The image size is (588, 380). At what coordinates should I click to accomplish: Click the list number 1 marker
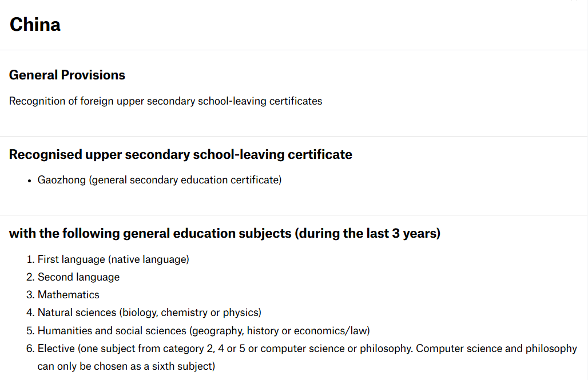[x=31, y=259]
